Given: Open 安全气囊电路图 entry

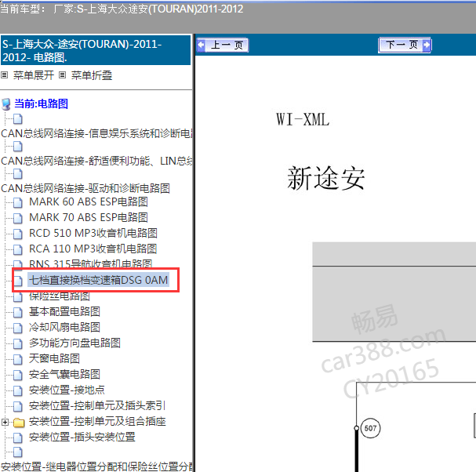Looking at the screenshot, I should [64, 374].
